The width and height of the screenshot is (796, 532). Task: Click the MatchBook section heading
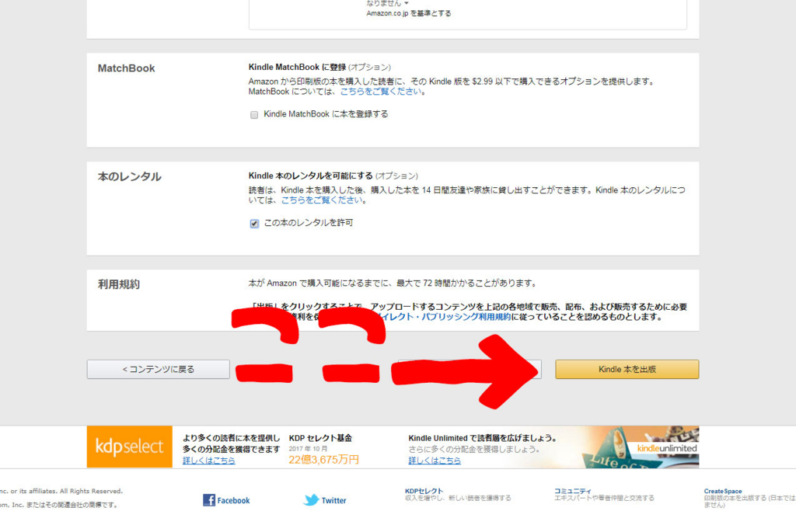click(x=127, y=68)
